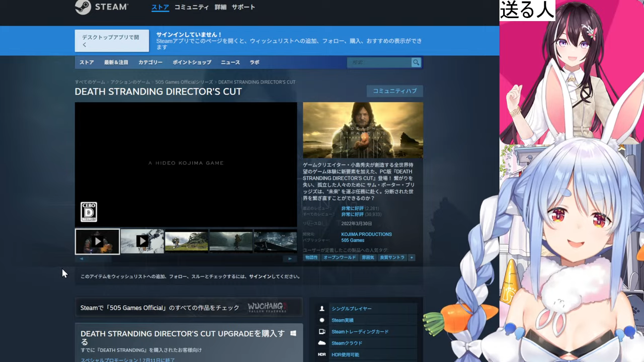Screen dimensions: 644x362
Task: Click the HDR使用可能 feature link
Action: tap(346, 355)
